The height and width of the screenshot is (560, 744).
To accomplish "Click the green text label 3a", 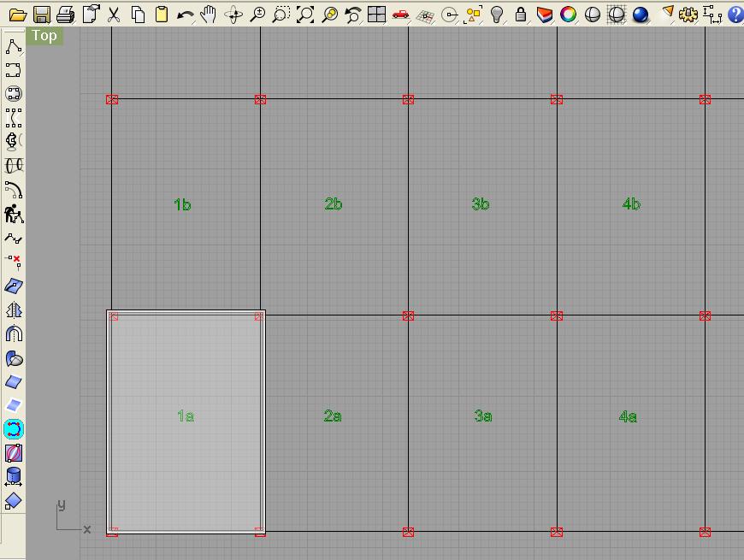I will point(483,416).
